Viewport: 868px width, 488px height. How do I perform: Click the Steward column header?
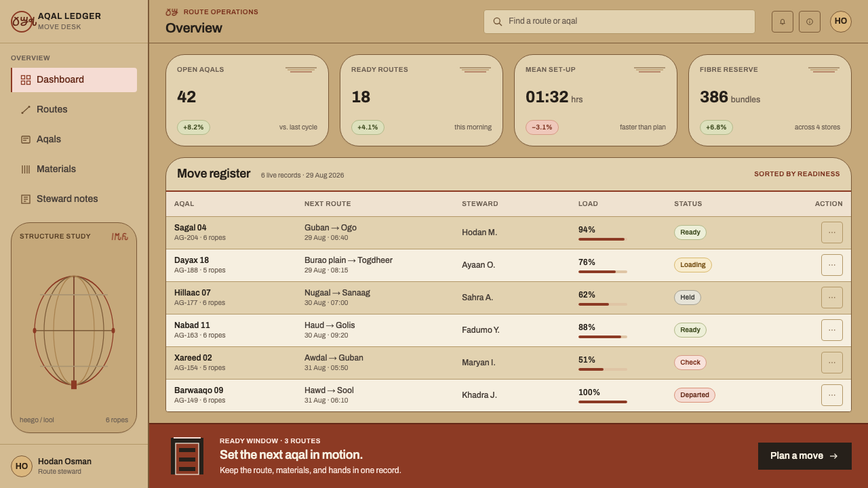tap(480, 204)
